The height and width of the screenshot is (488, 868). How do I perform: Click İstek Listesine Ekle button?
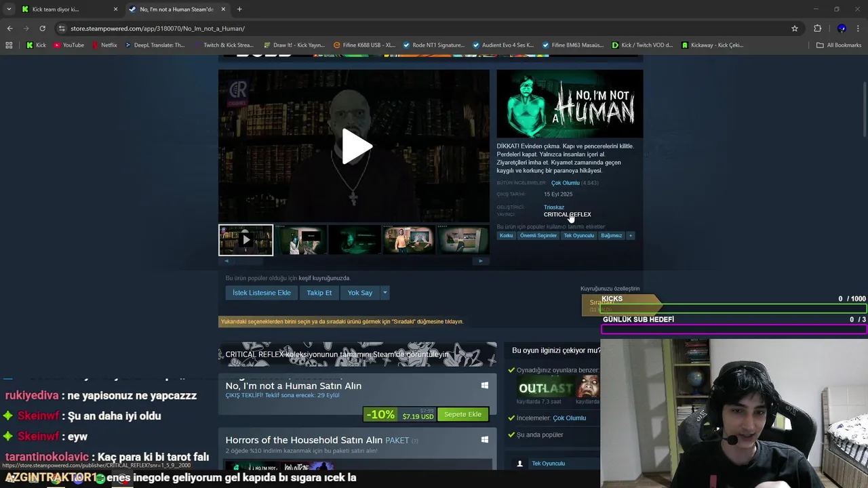[262, 293]
